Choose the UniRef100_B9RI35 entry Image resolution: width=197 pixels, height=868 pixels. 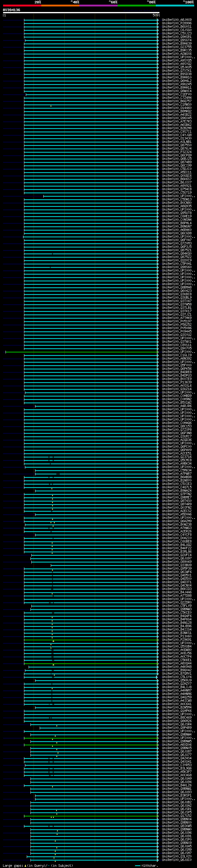point(176,50)
